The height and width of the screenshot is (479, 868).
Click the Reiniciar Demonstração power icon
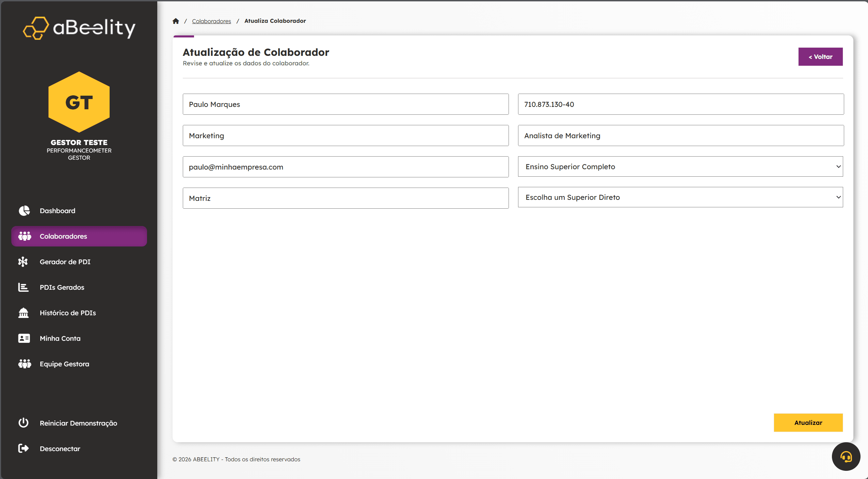23,423
